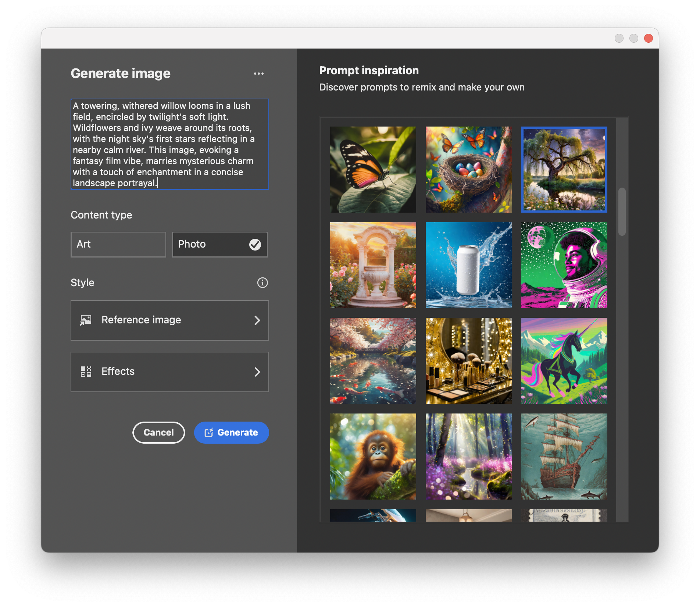The image size is (700, 607).
Task: Click the 'Prompt inspiration' heading
Action: tap(369, 71)
